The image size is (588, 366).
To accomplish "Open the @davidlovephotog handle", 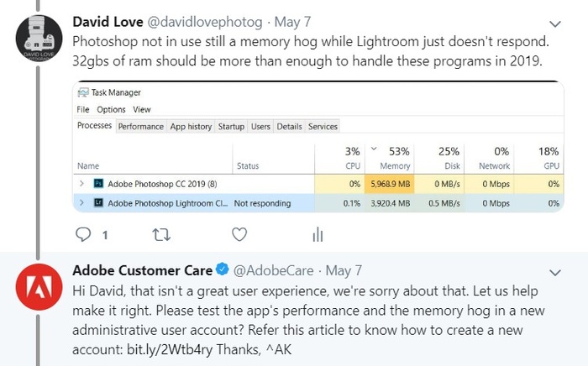I will point(205,22).
